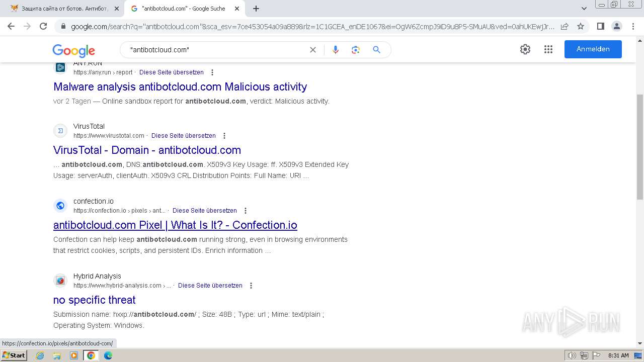Image resolution: width=644 pixels, height=362 pixels.
Task: Open Google quick settings gear
Action: pyautogui.click(x=525, y=49)
